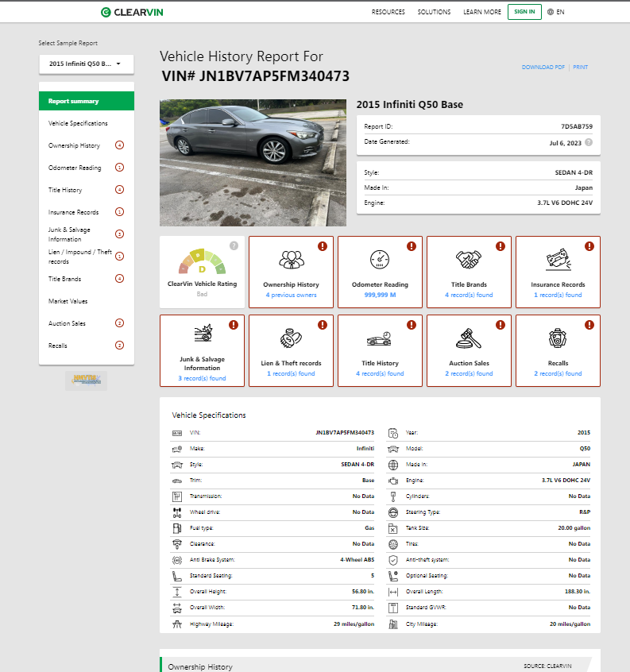Open the Title History car icon
Viewport: 630px width, 672px height.
click(x=379, y=338)
